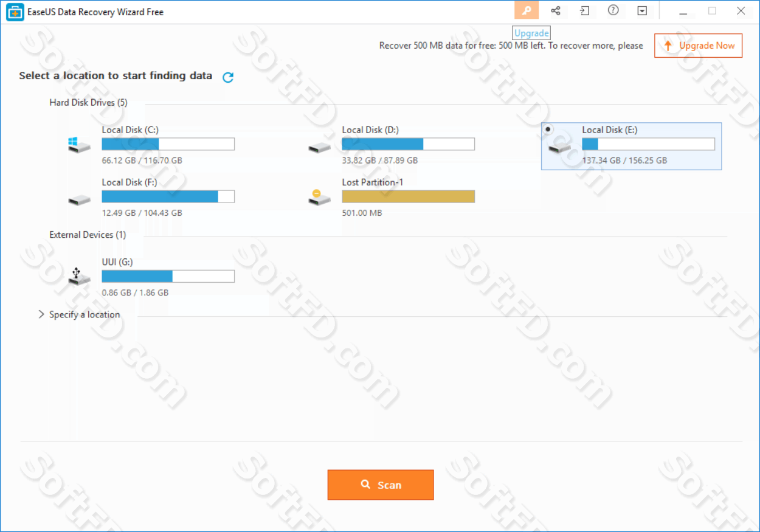Click the "0.86 GB / 1.86 GB" size text

pyautogui.click(x=135, y=292)
